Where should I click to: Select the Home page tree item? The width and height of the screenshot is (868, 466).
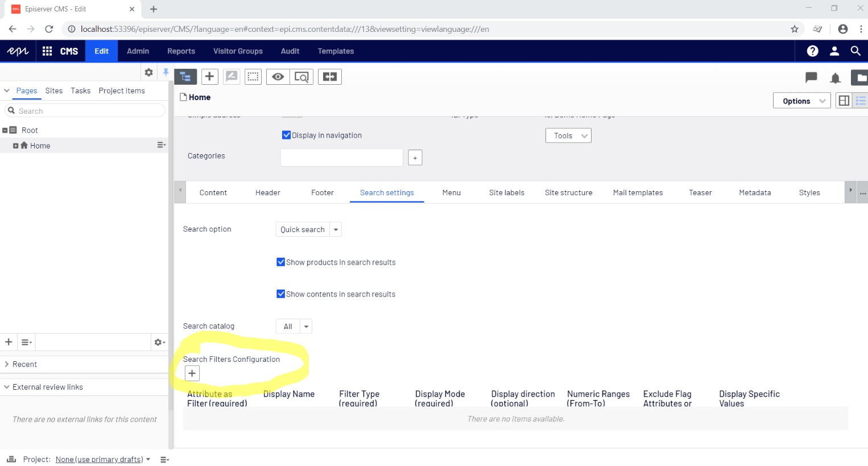tap(40, 146)
